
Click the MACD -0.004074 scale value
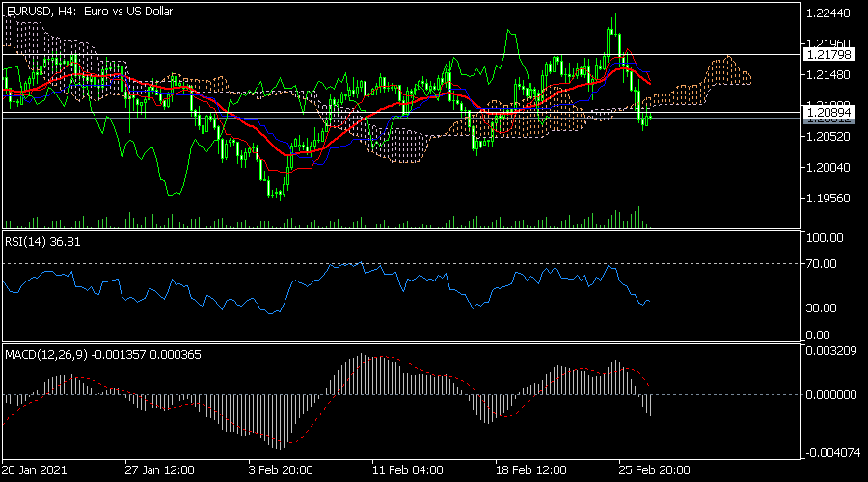[x=830, y=451]
